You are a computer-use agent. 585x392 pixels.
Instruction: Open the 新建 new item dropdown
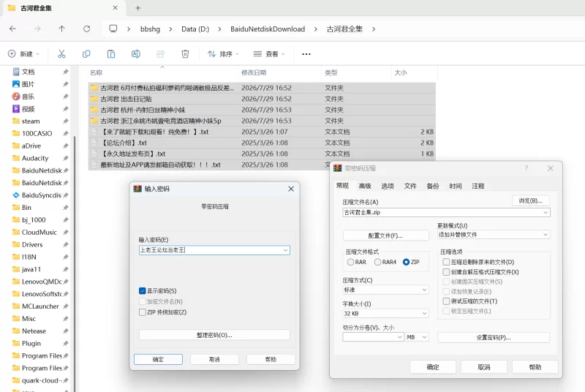tap(23, 54)
